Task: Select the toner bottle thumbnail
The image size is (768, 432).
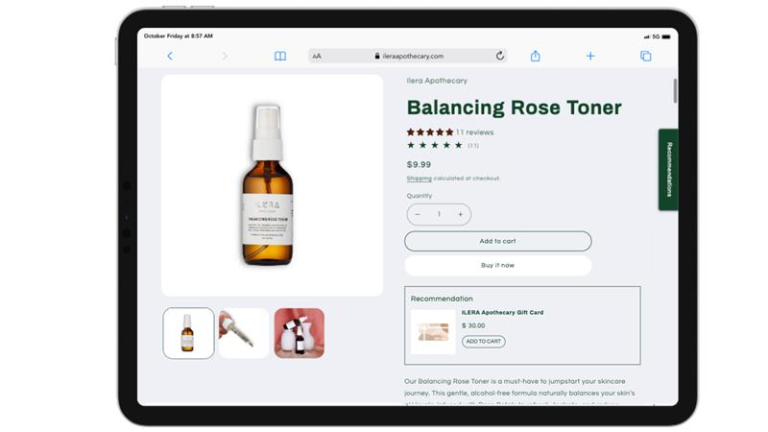Action: pyautogui.click(x=189, y=333)
